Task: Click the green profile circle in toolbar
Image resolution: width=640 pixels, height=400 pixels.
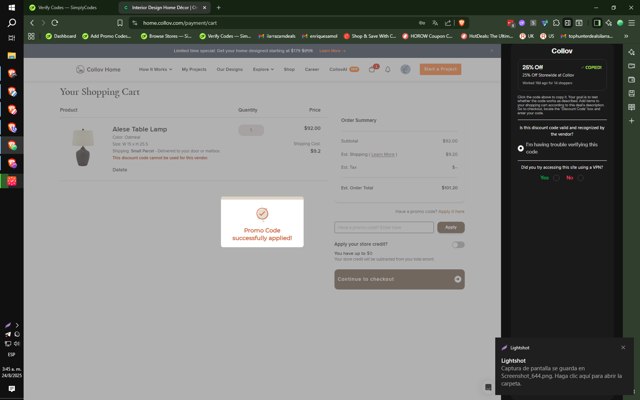Action: (x=620, y=23)
